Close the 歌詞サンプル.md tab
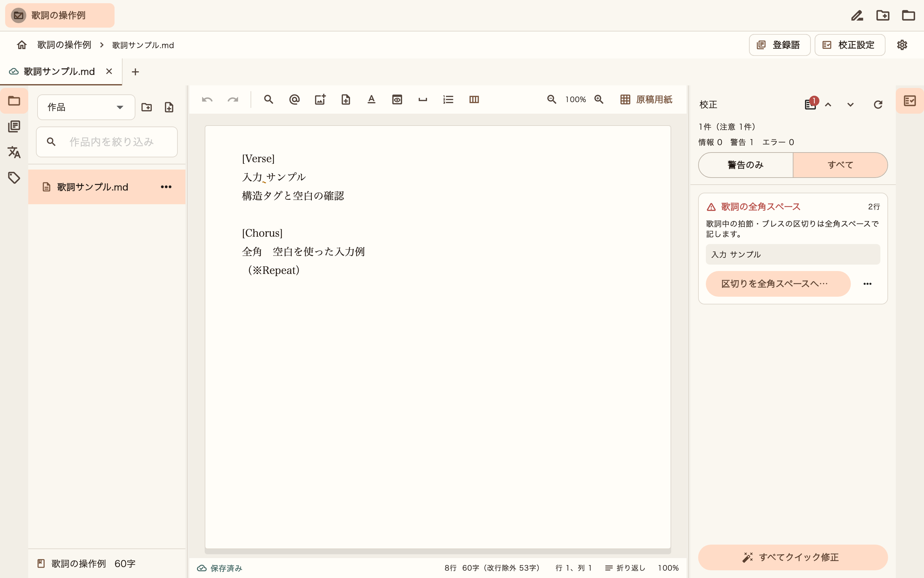924x578 pixels. coord(109,72)
